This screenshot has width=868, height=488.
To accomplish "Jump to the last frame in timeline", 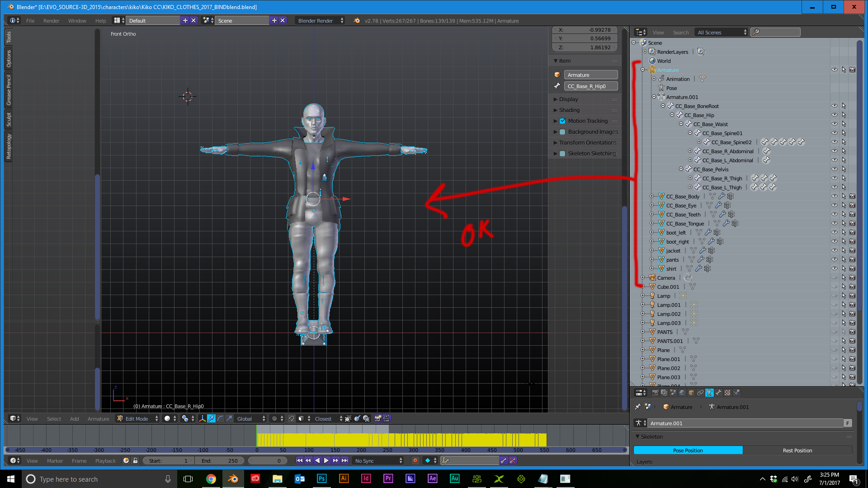I will [x=344, y=460].
